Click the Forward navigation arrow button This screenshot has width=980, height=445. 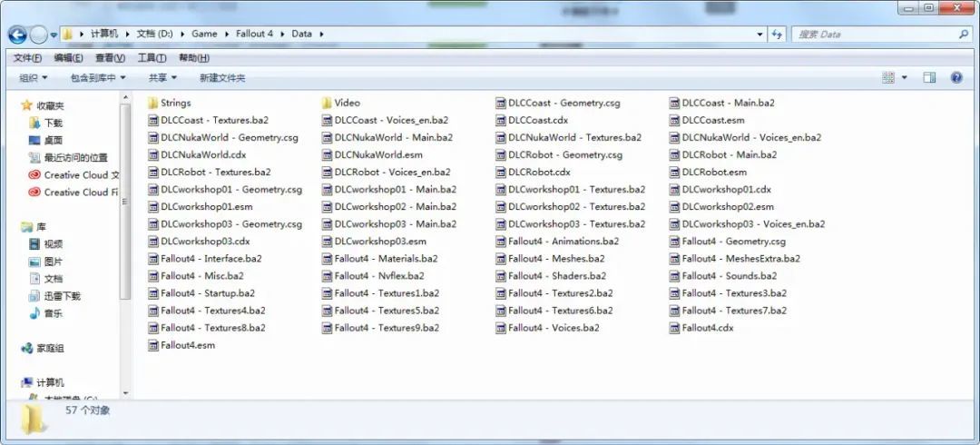coord(39,35)
